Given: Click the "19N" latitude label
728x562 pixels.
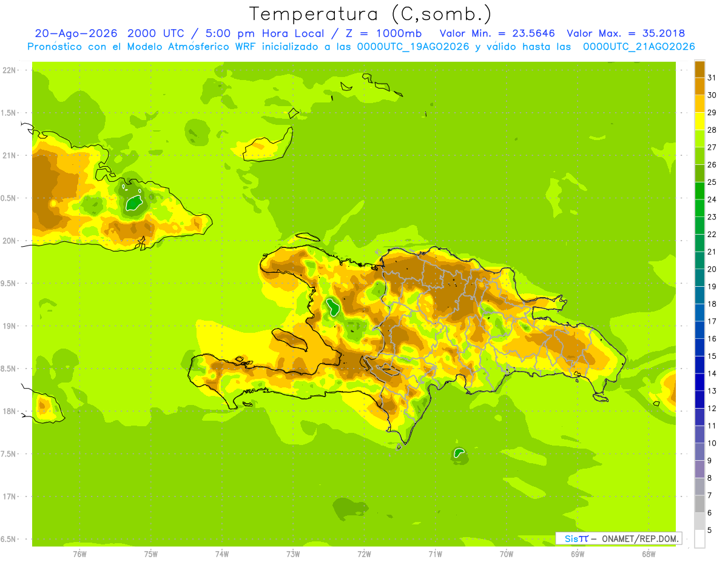Looking at the screenshot, I should click(10, 326).
